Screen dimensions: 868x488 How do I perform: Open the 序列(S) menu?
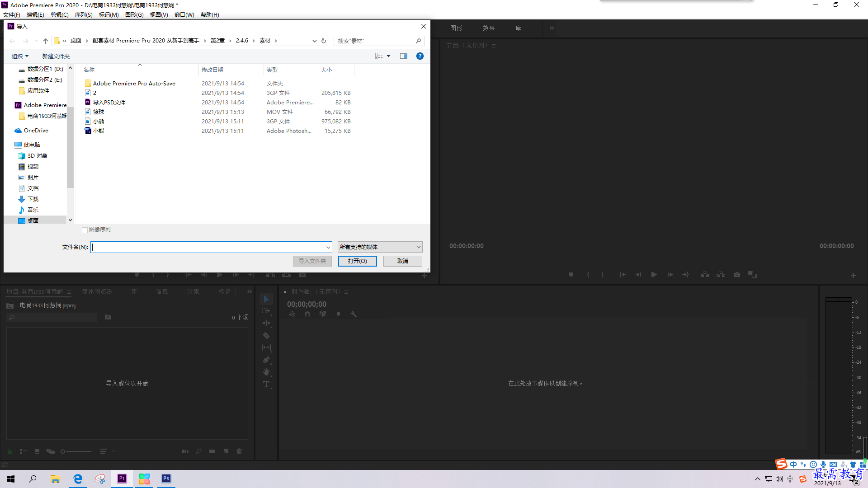(84, 15)
